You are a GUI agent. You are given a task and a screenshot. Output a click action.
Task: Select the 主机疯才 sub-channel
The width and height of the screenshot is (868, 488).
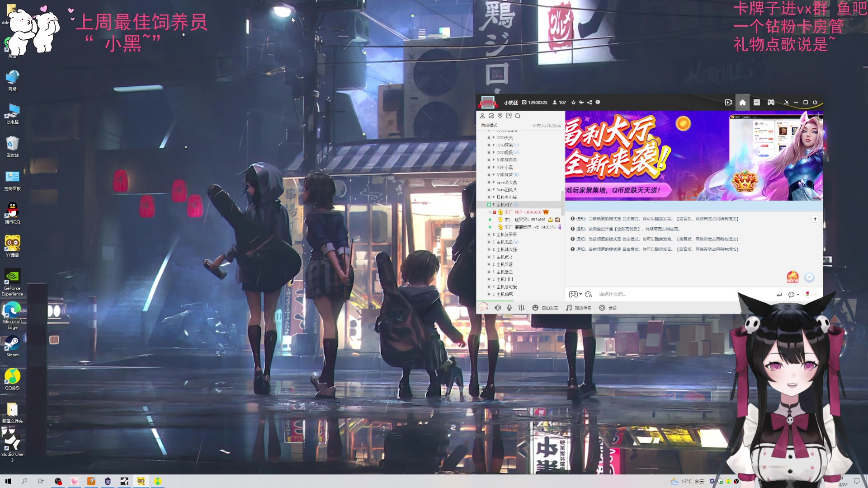coord(505,257)
